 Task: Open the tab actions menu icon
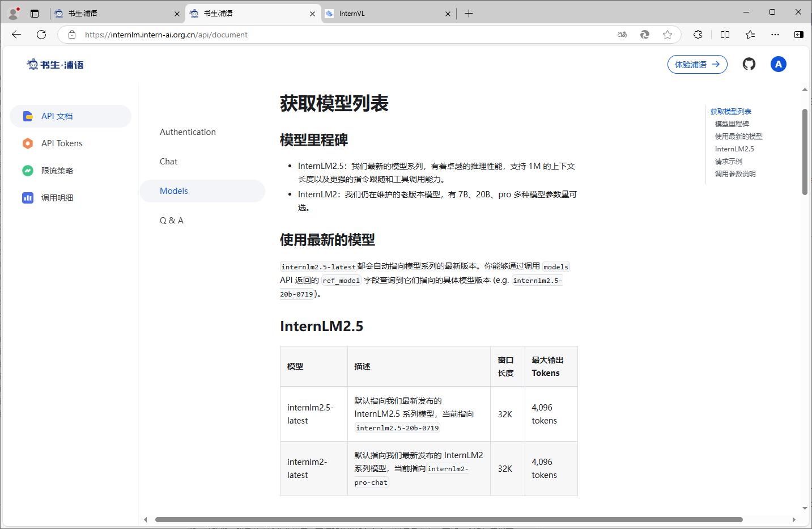coord(35,14)
